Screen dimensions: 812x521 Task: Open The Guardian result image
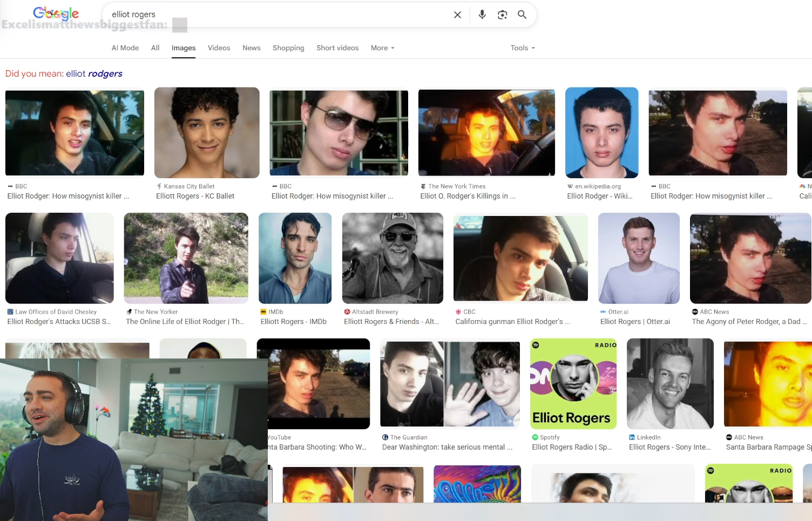point(450,384)
